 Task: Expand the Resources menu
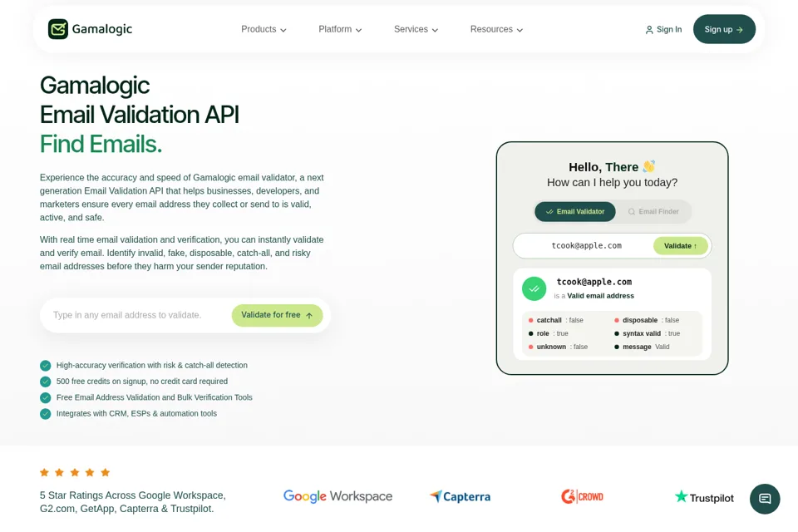tap(496, 30)
